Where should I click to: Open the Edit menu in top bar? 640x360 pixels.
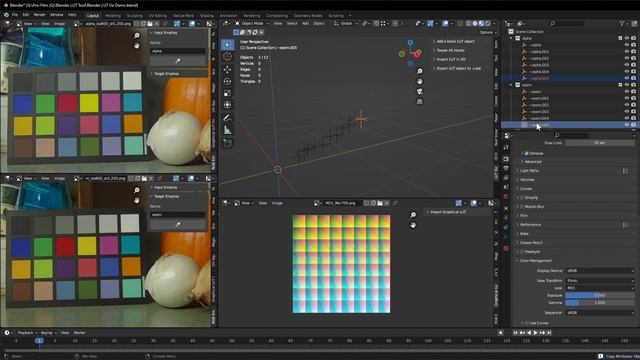pyautogui.click(x=26, y=15)
